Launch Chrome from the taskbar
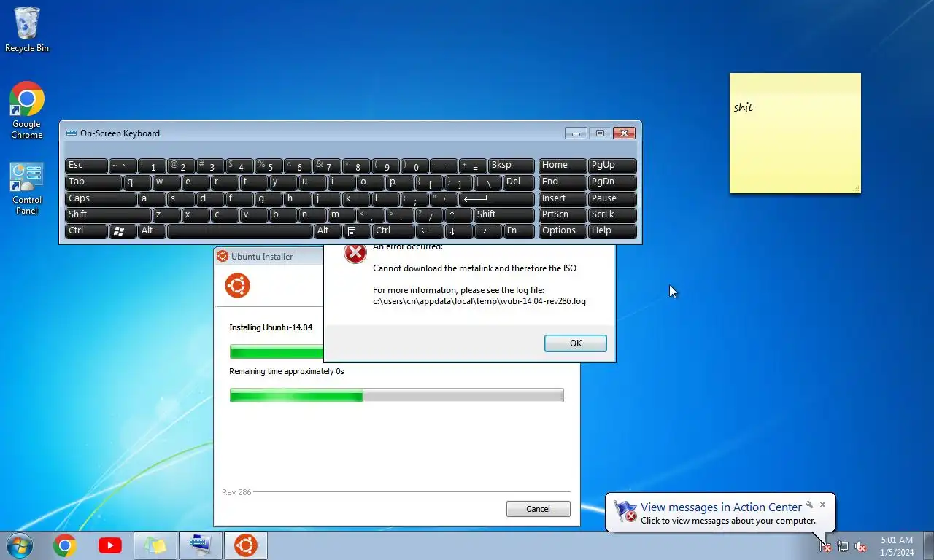Image resolution: width=934 pixels, height=560 pixels. pyautogui.click(x=64, y=545)
